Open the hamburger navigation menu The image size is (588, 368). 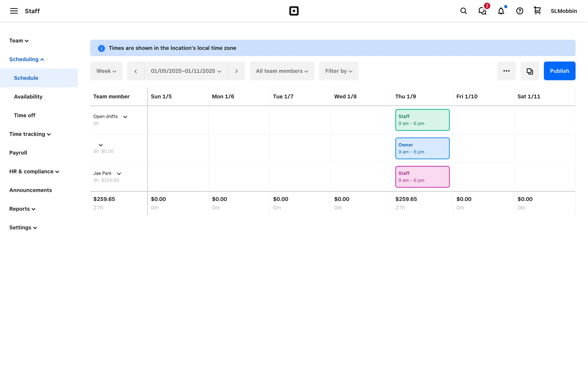click(x=14, y=11)
